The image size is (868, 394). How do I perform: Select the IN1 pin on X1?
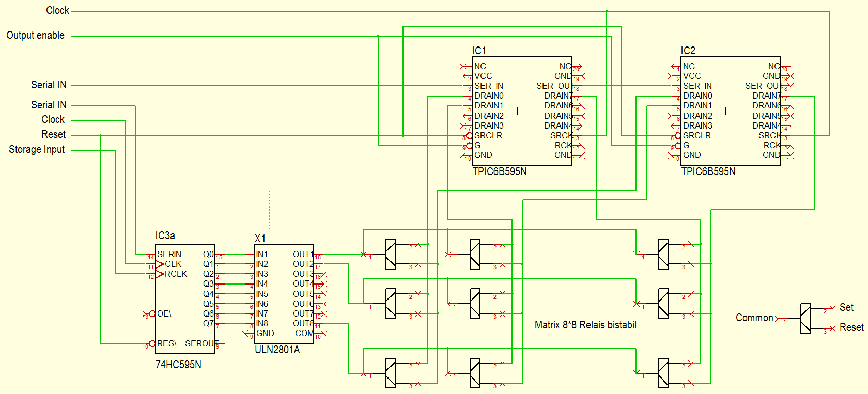[262, 254]
